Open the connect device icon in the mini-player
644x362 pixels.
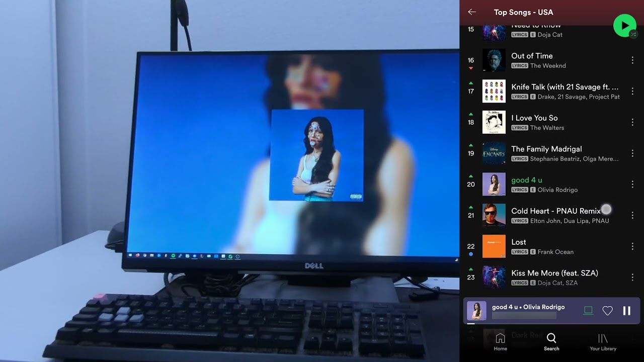point(588,311)
